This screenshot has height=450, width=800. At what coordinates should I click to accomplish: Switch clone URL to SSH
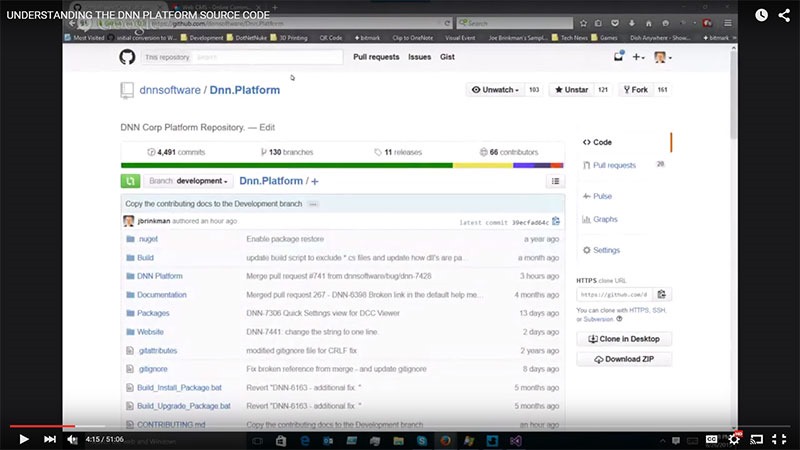(x=659, y=310)
